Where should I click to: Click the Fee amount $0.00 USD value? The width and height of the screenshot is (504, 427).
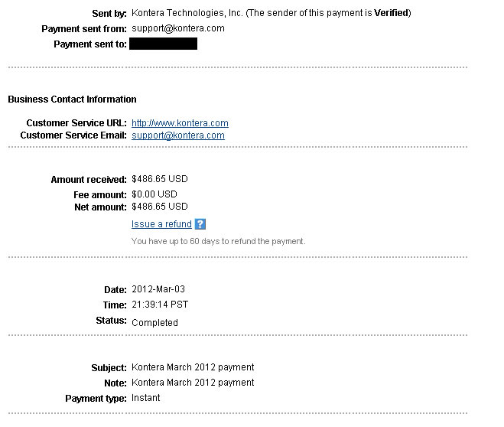(x=154, y=194)
